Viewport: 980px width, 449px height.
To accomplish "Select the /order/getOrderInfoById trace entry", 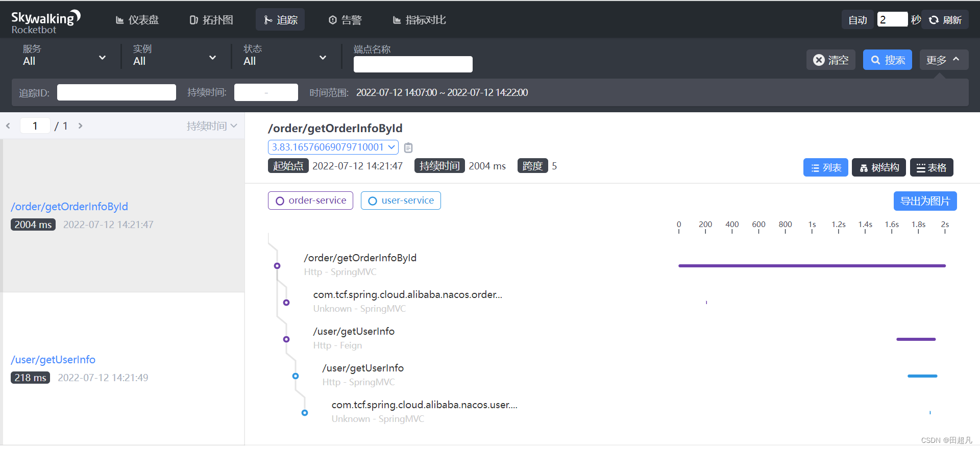I will 122,215.
